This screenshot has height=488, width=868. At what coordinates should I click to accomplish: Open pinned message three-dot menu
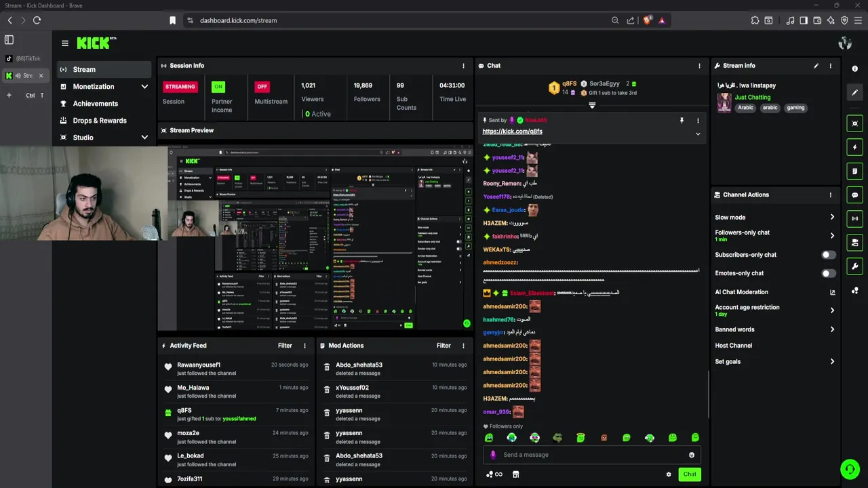coord(698,121)
